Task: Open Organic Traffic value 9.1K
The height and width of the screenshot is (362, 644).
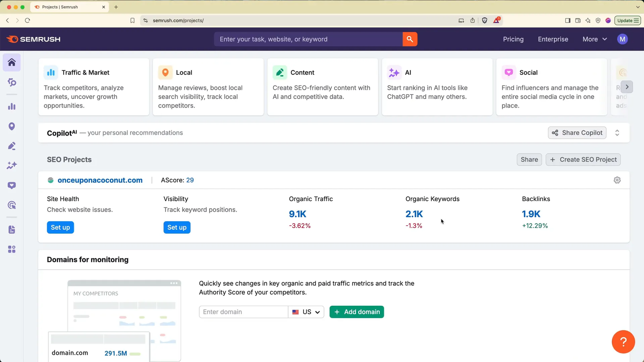Action: click(x=298, y=214)
